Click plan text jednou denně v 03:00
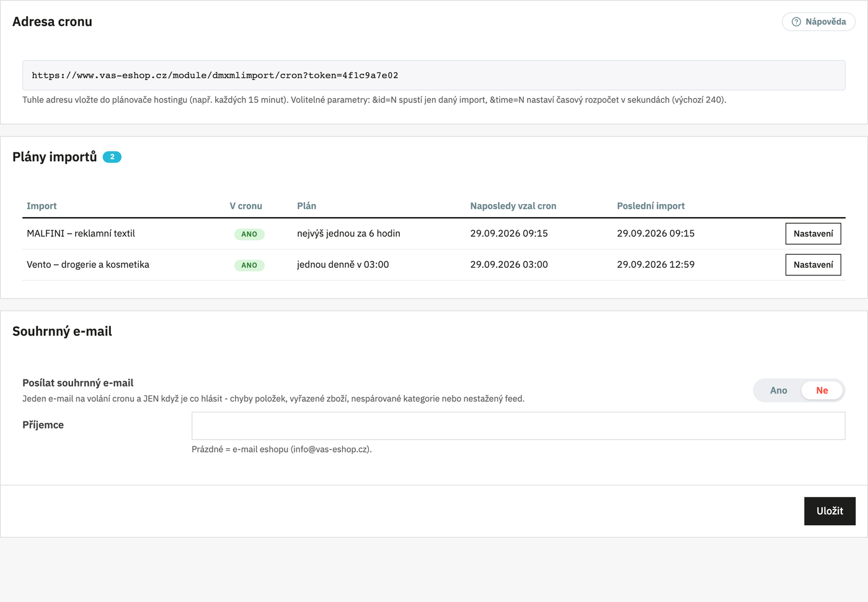Screen dimensions: 868x602 click(x=343, y=265)
